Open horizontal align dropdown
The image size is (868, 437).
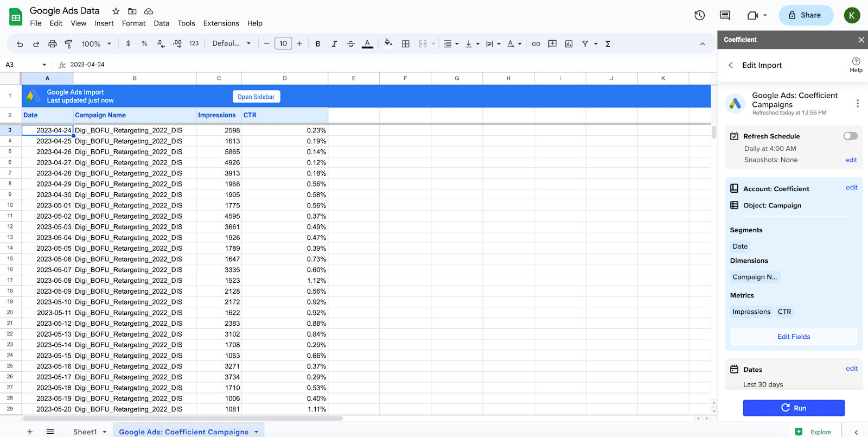tap(451, 44)
